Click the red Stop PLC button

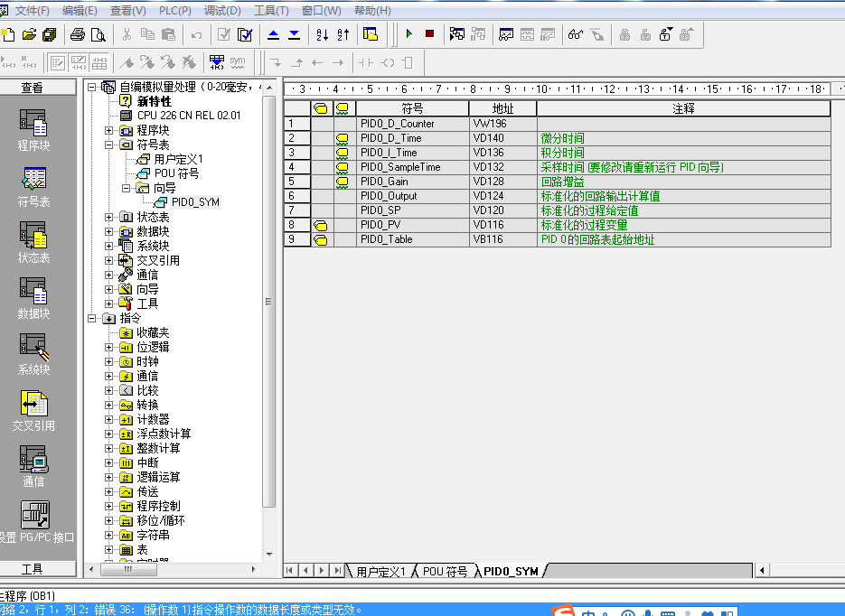pyautogui.click(x=429, y=34)
